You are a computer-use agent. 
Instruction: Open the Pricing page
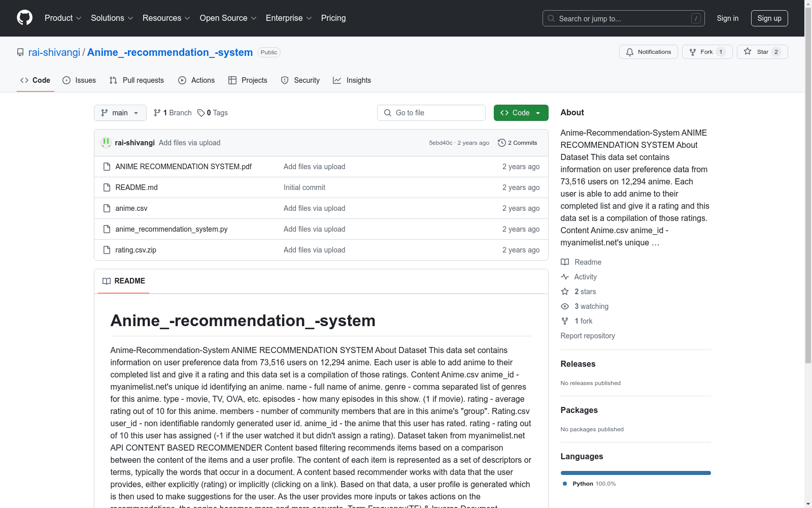333,18
